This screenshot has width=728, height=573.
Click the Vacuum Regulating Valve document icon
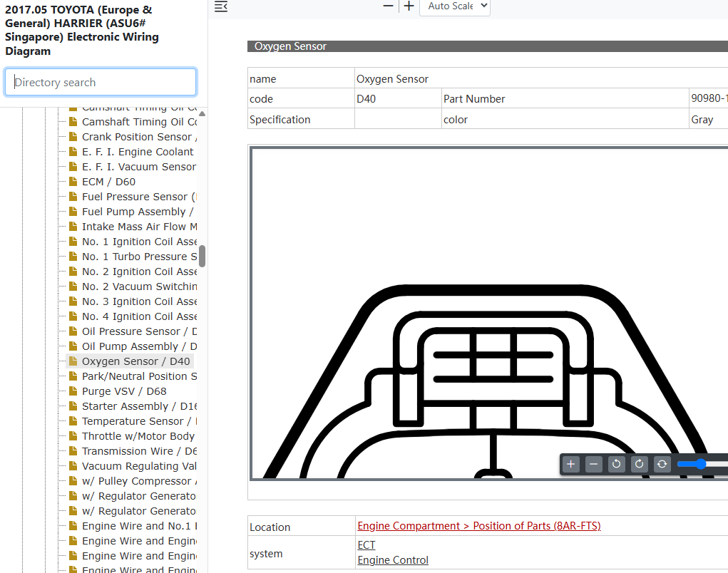click(x=73, y=465)
